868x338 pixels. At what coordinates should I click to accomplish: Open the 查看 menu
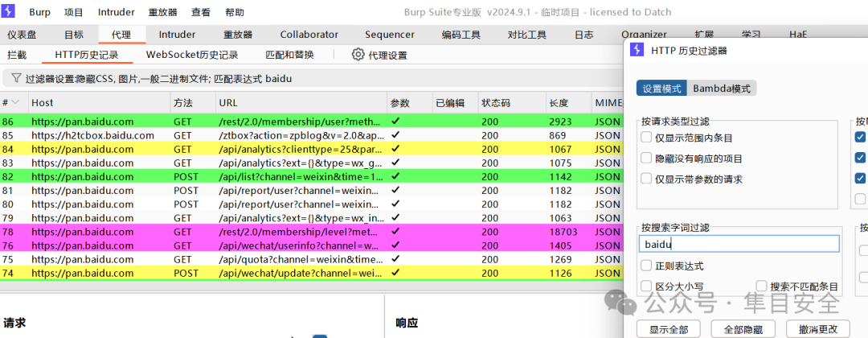click(x=201, y=12)
